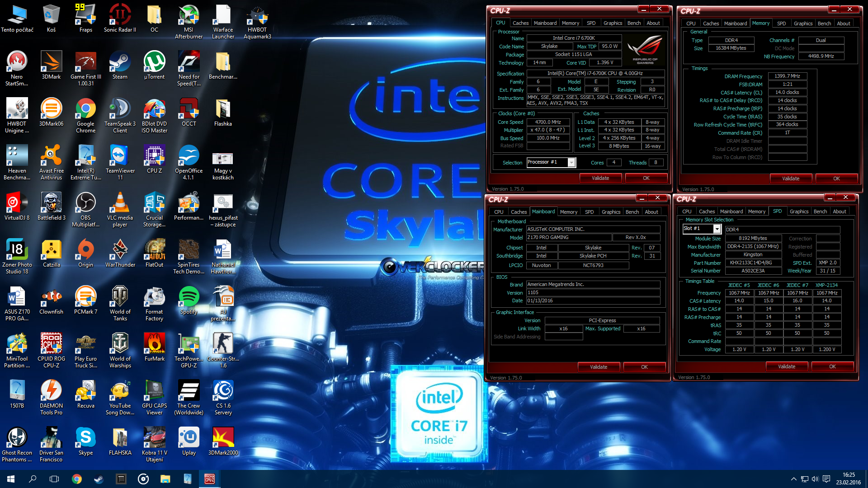This screenshot has height=488, width=868.
Task: Click the Part Number KHX2133C14D4/8G value
Action: (x=753, y=263)
